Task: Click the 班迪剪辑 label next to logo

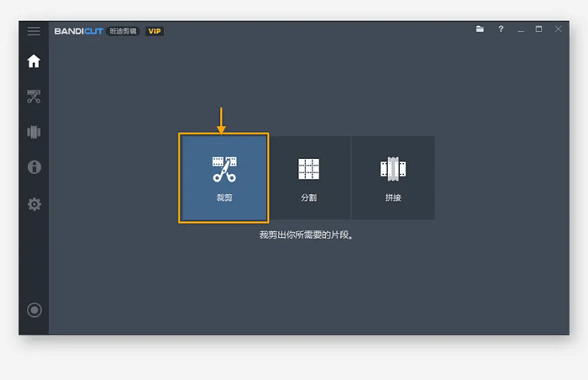Action: click(123, 31)
